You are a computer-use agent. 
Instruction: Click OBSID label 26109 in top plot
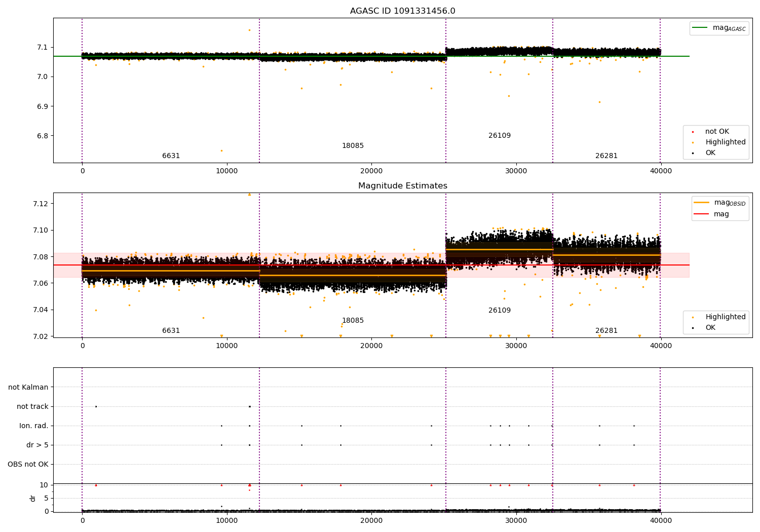(500, 136)
